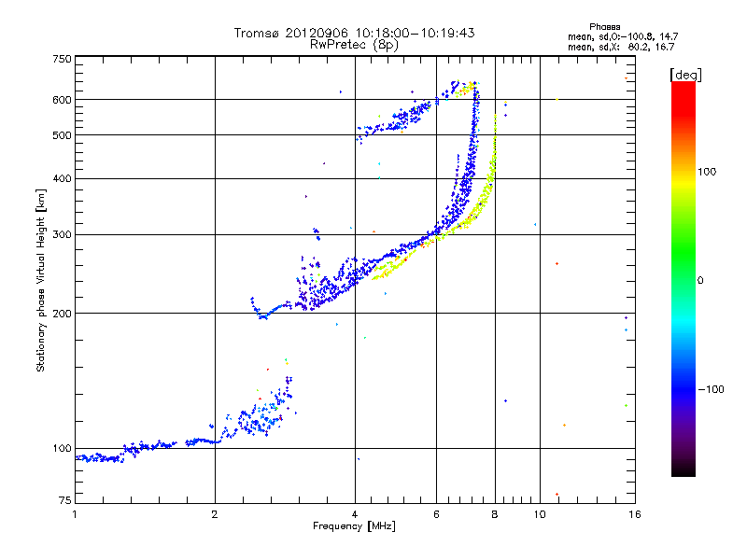The image size is (747, 560).
Task: Click the 'mean, sd,O:-100.8, 14.7' statistic
Action: [x=623, y=36]
